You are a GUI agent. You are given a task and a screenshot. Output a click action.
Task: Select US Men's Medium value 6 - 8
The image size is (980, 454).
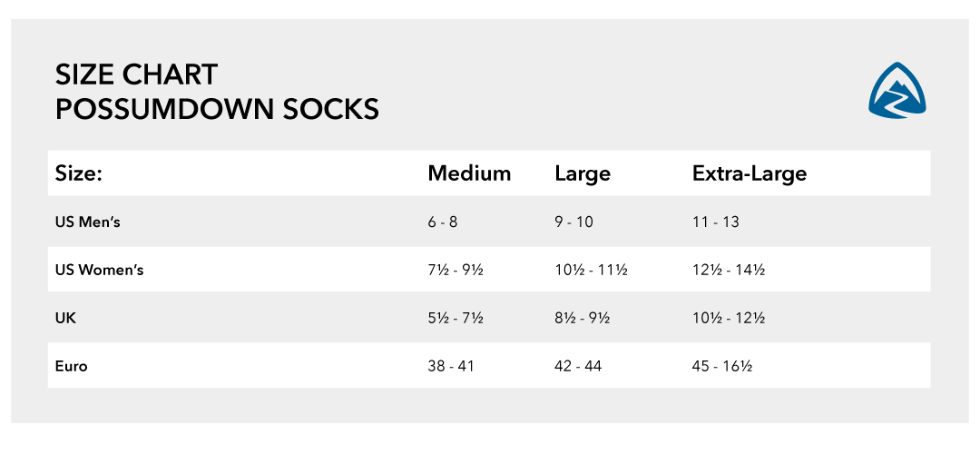click(x=443, y=222)
